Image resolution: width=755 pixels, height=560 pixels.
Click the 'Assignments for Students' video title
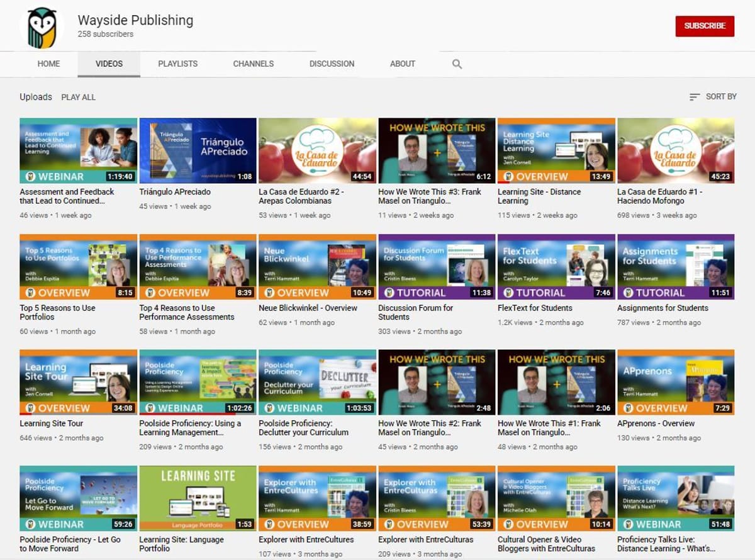point(663,308)
